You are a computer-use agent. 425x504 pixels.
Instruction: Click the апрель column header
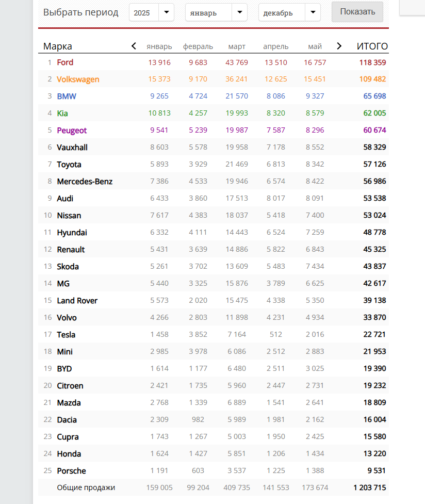click(276, 46)
